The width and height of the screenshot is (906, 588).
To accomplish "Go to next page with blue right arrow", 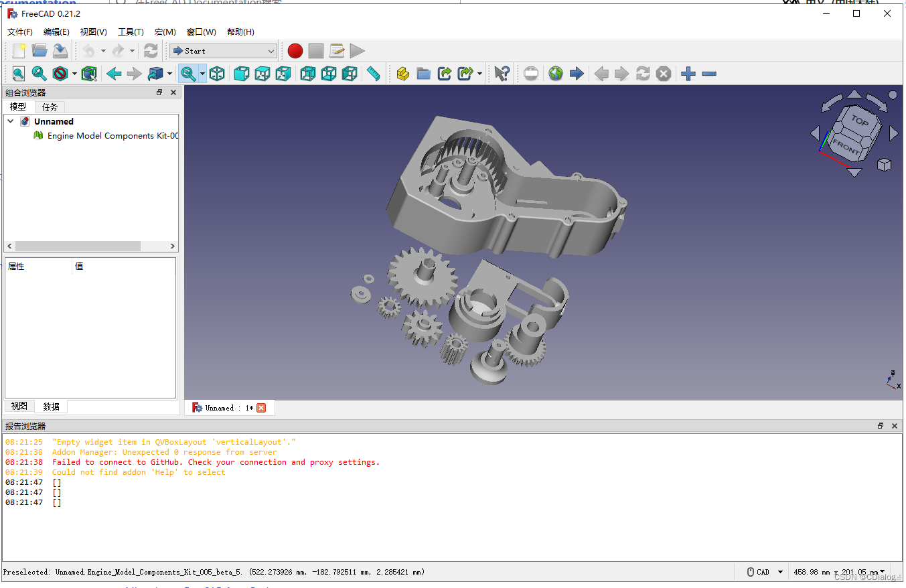I will coord(577,74).
